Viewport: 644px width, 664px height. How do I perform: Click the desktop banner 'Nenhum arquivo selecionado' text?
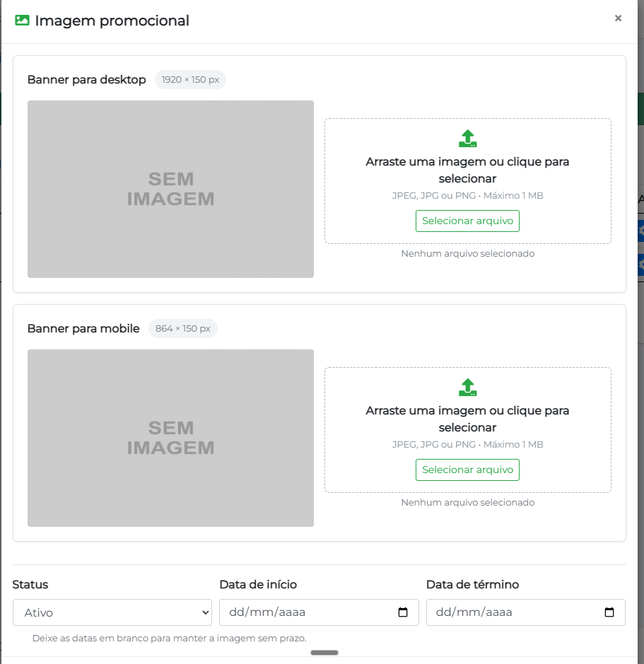tap(468, 254)
